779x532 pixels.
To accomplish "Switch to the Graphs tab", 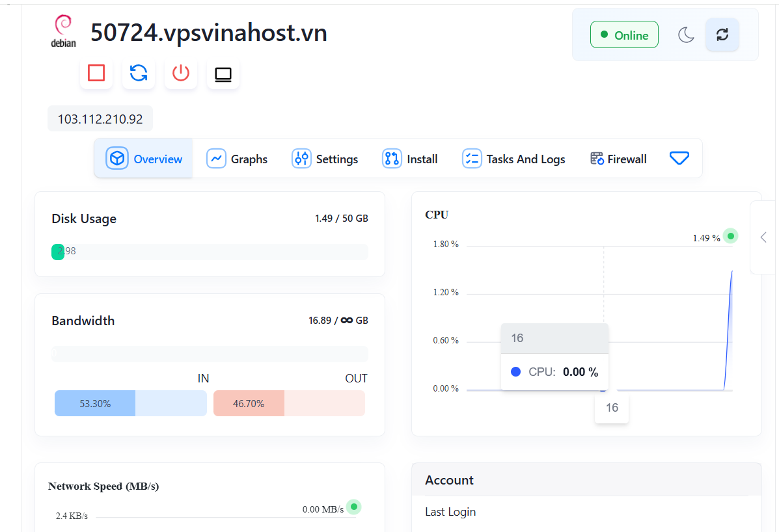I will pos(237,158).
